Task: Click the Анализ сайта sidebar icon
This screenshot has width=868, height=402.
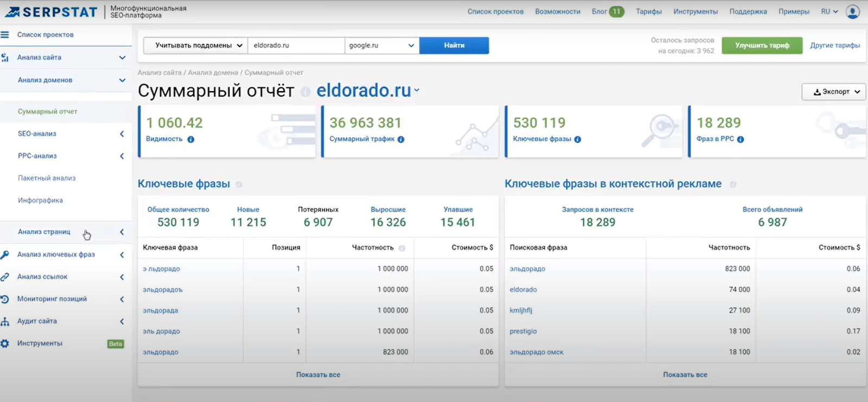Action: (5, 58)
